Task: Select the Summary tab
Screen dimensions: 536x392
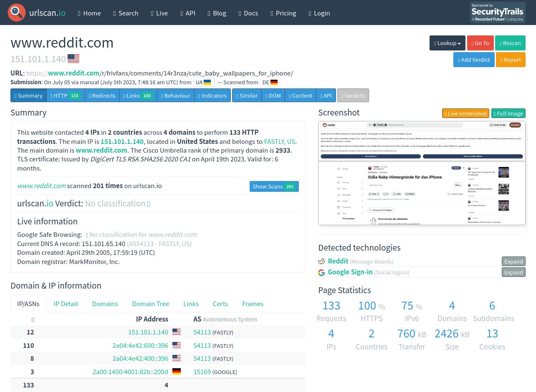Action: pyautogui.click(x=28, y=95)
